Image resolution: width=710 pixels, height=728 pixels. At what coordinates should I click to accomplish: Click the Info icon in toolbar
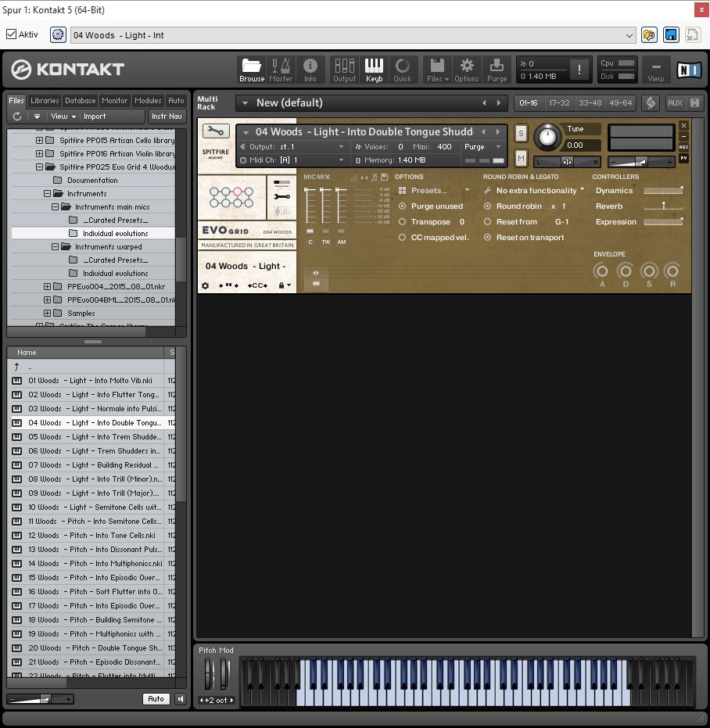pyautogui.click(x=310, y=70)
